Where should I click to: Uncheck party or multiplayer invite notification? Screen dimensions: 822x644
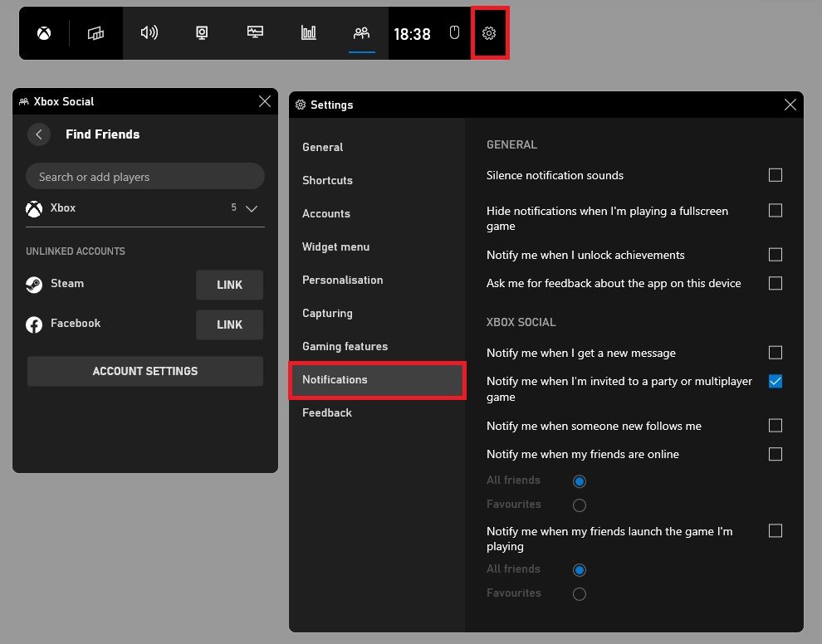[776, 382]
